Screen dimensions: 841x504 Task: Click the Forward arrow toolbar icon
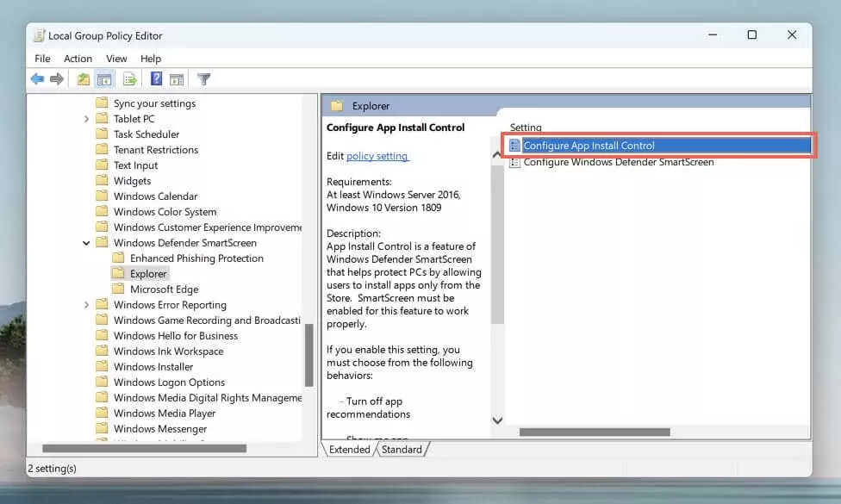pyautogui.click(x=56, y=79)
